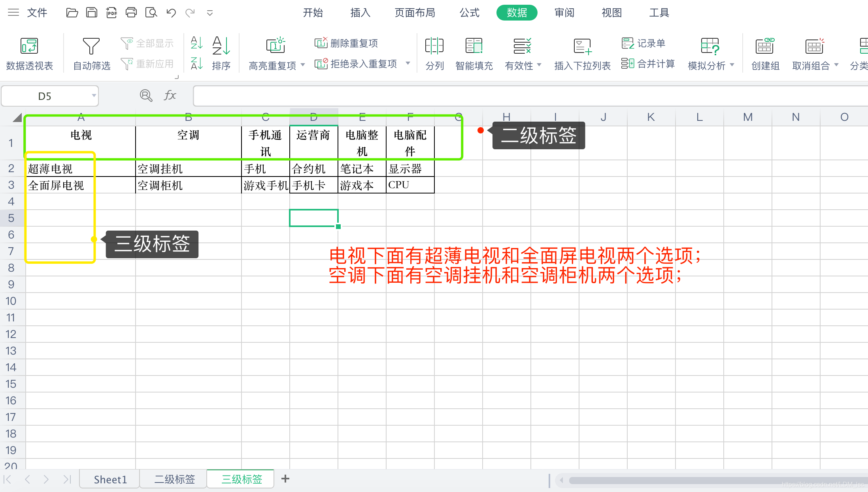Image resolution: width=868 pixels, height=492 pixels.
Task: Export to PDF icon
Action: click(111, 13)
